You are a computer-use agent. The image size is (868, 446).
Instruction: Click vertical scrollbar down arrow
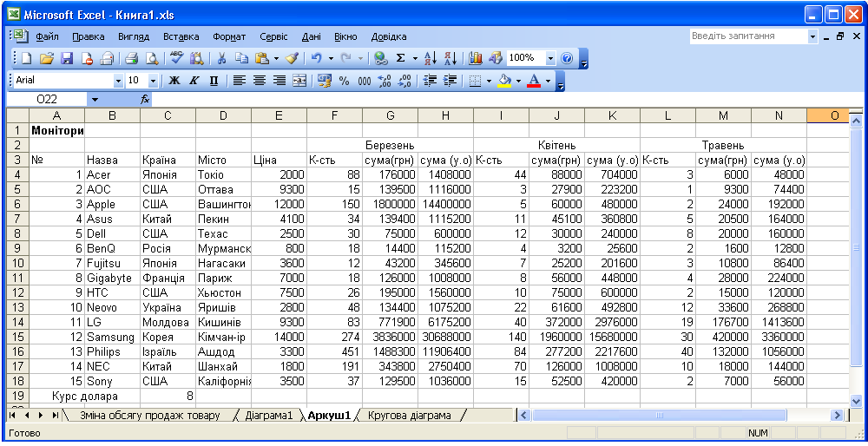click(855, 401)
